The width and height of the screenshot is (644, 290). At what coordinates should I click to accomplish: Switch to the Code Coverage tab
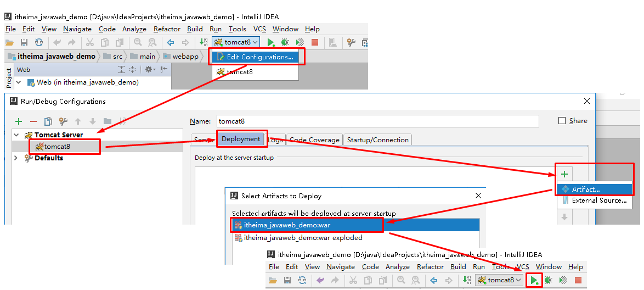click(x=314, y=140)
